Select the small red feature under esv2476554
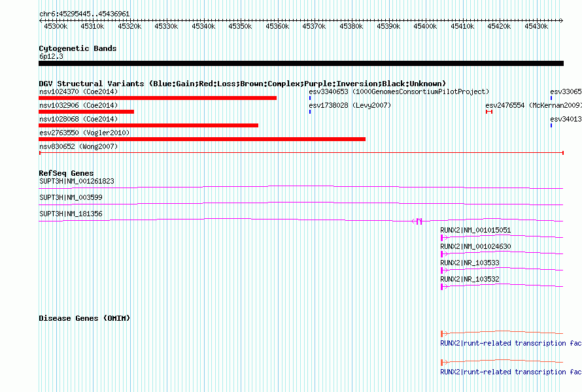Image resolution: width=582 pixels, height=392 pixels. coord(489,112)
